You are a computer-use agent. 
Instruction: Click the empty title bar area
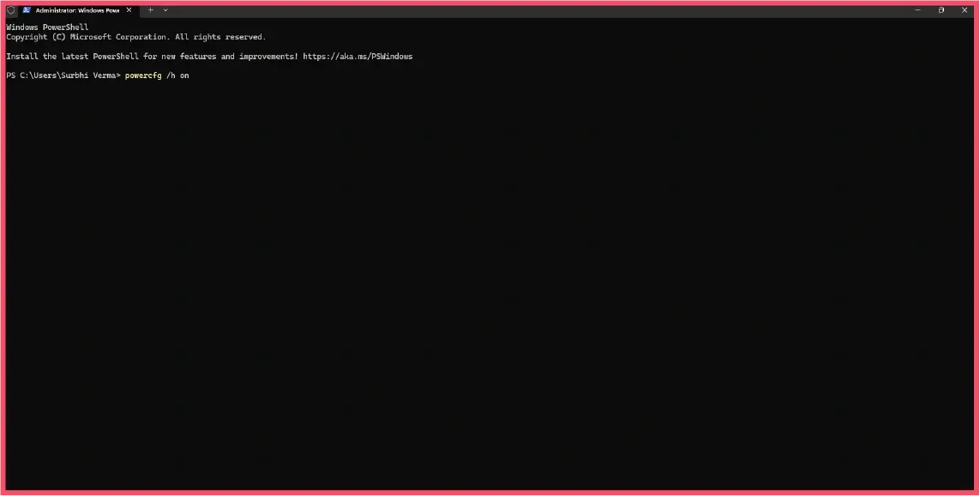pos(514,9)
